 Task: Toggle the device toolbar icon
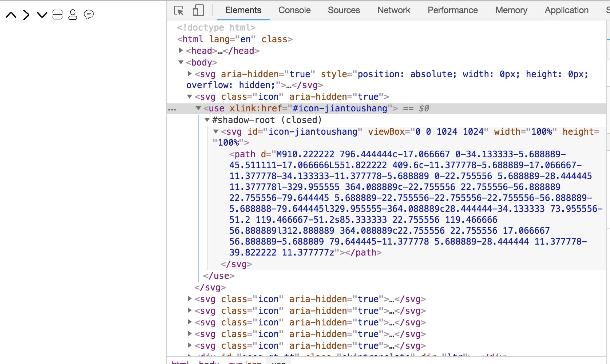(x=198, y=10)
